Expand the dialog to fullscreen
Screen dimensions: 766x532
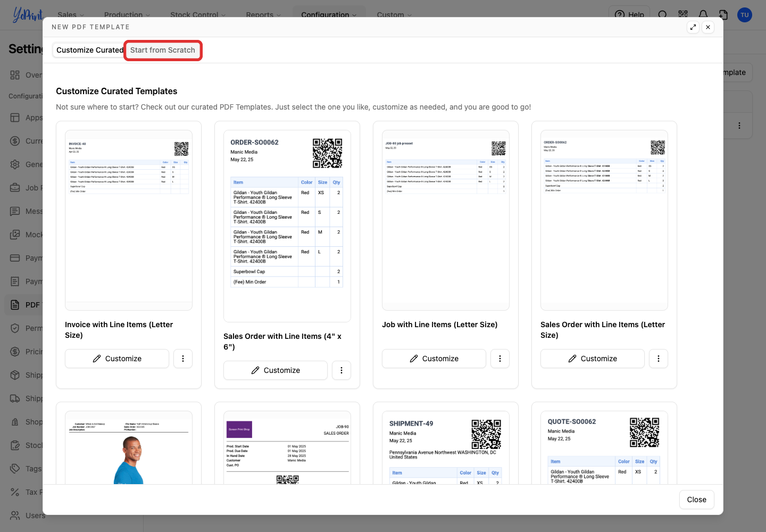click(693, 27)
